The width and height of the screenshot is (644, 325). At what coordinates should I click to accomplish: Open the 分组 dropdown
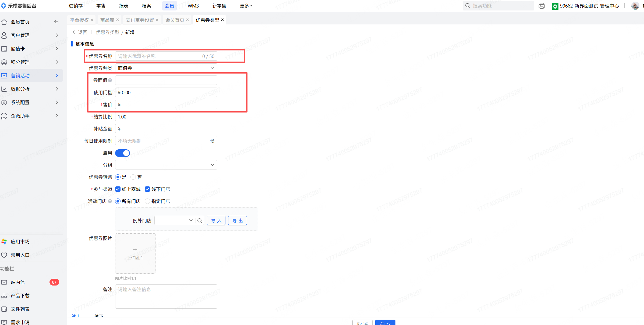point(166,165)
